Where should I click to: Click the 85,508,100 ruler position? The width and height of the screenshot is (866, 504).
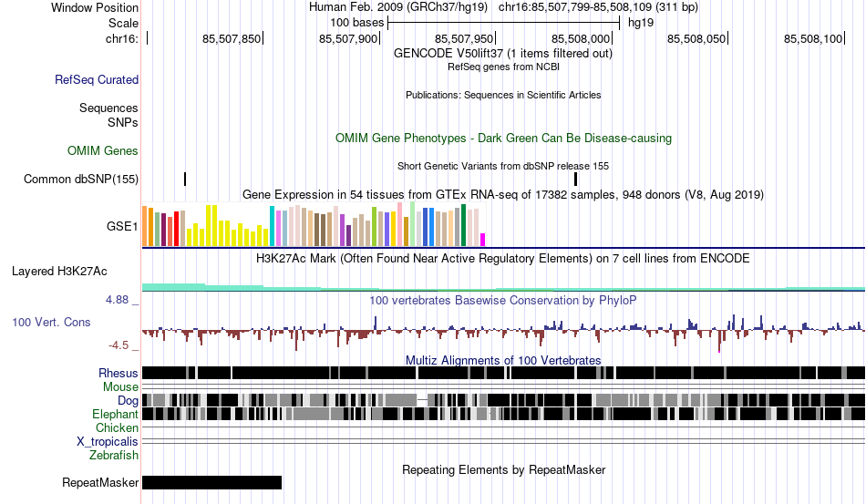coord(813,38)
